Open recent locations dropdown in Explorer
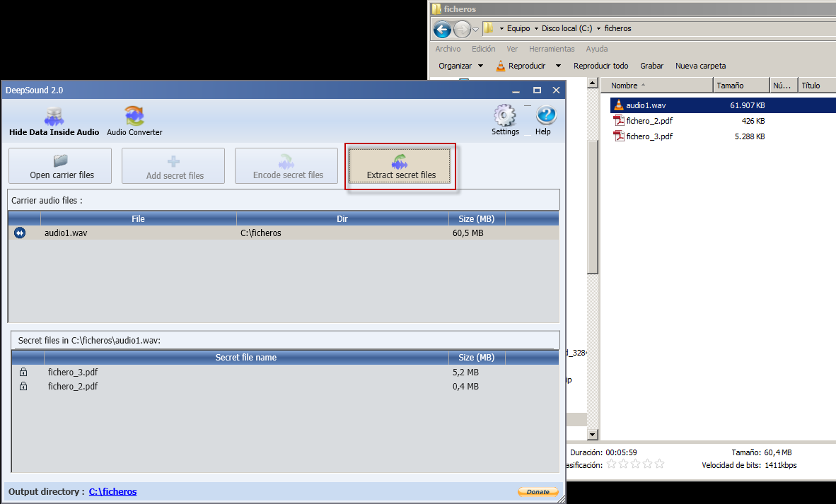 coord(475,29)
